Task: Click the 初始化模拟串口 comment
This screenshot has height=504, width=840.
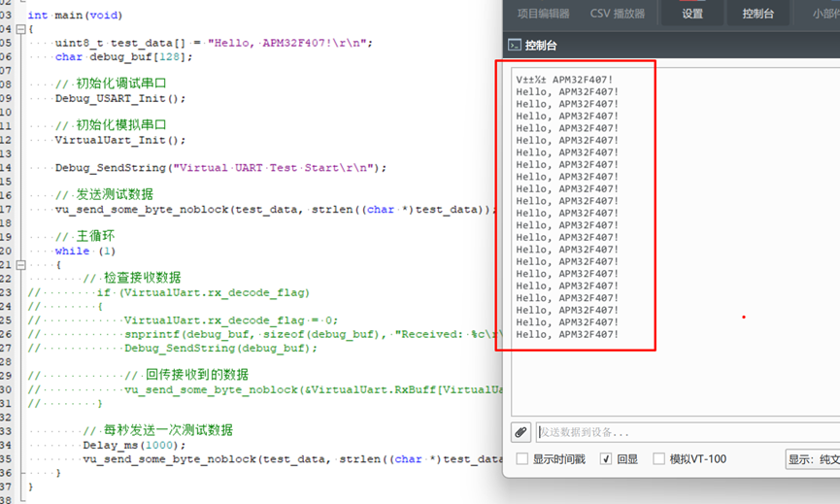Action: pyautogui.click(x=111, y=125)
